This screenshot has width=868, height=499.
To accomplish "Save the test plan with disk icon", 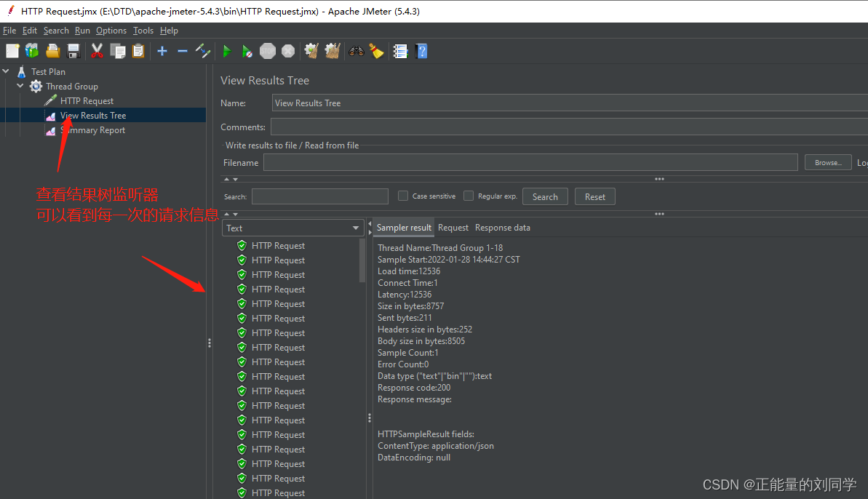I will (x=73, y=52).
